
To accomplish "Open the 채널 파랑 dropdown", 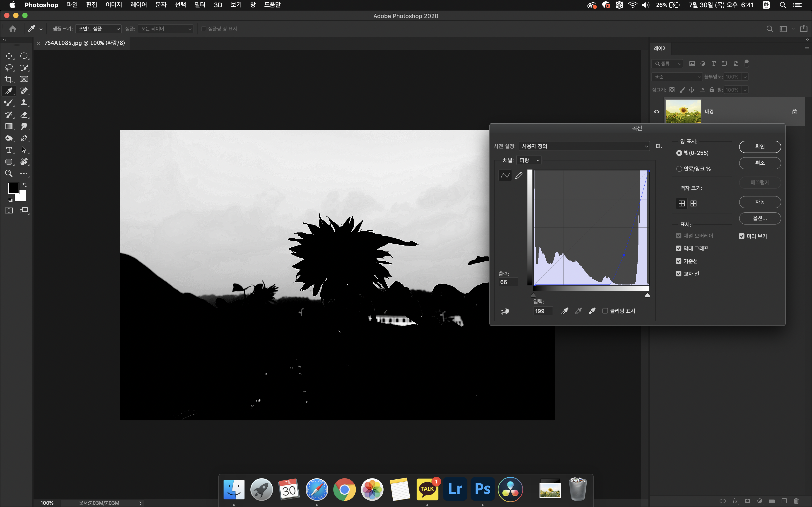I will coord(529,160).
